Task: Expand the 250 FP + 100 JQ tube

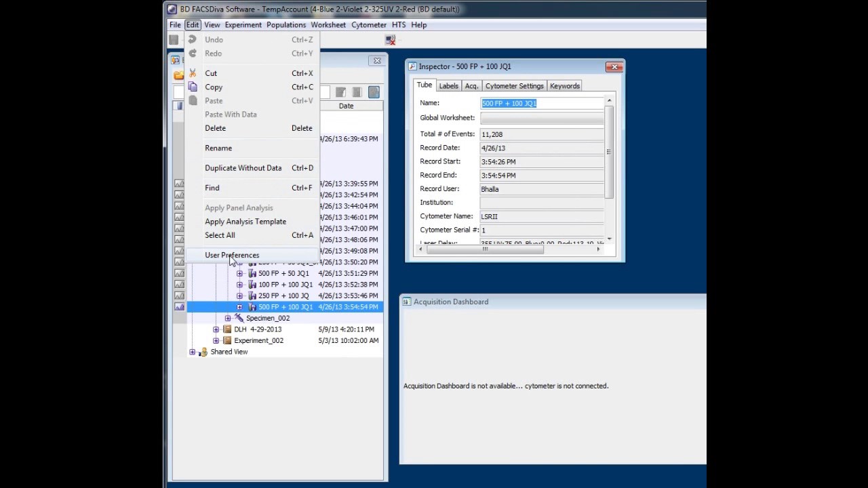Action: (239, 296)
